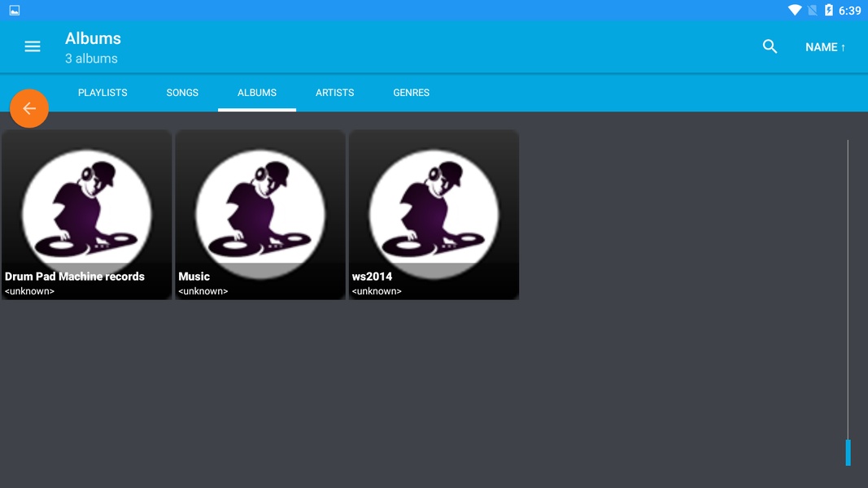This screenshot has width=868, height=488.
Task: Click the '3 albums' subtitle
Action: [91, 59]
